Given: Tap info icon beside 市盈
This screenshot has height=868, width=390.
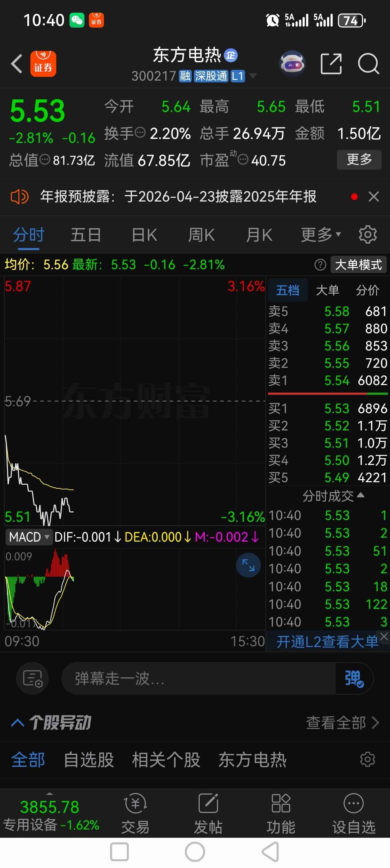Looking at the screenshot, I should (x=243, y=159).
